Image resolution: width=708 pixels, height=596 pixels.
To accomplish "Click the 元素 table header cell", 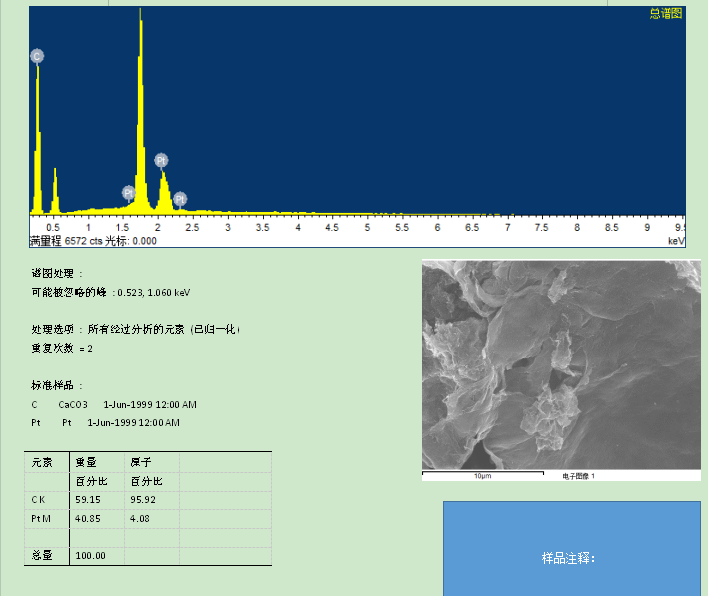I will click(x=46, y=462).
